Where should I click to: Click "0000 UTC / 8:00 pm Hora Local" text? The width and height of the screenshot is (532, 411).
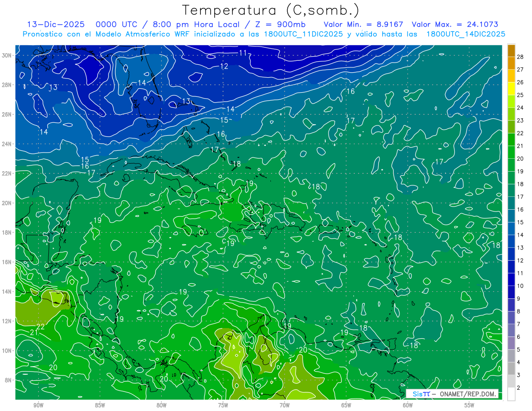pos(171,24)
